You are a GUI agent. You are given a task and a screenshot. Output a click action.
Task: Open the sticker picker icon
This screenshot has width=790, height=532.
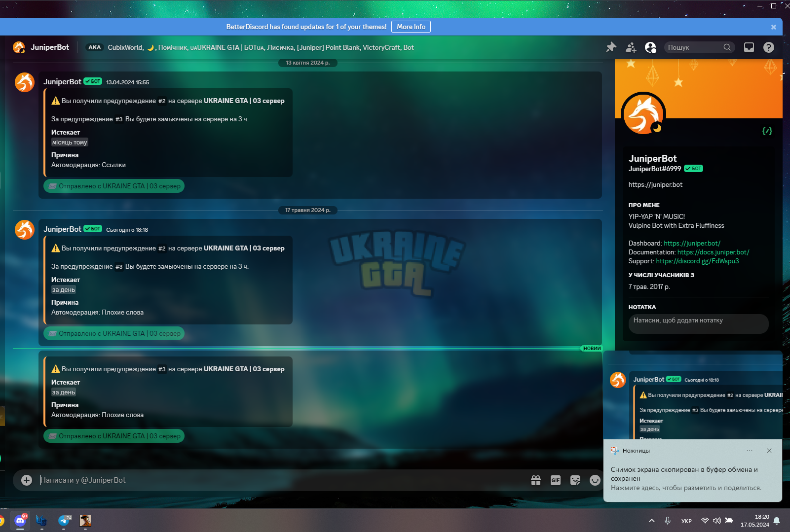pyautogui.click(x=575, y=480)
